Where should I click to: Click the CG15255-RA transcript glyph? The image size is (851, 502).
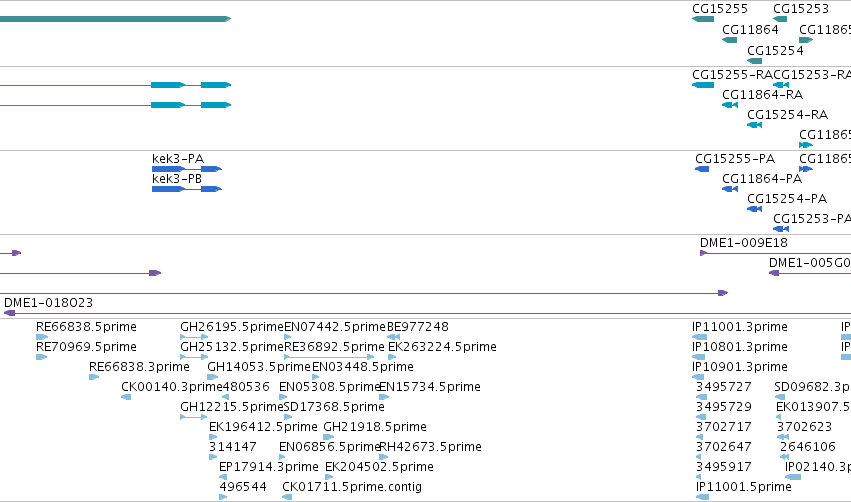tap(703, 85)
